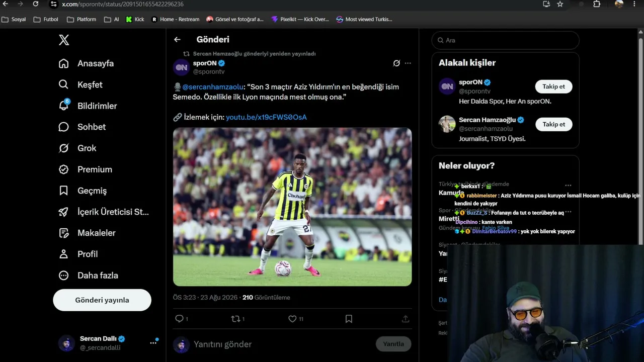The width and height of the screenshot is (644, 362).
Task: Open the Kick bookmark
Action: point(135,20)
